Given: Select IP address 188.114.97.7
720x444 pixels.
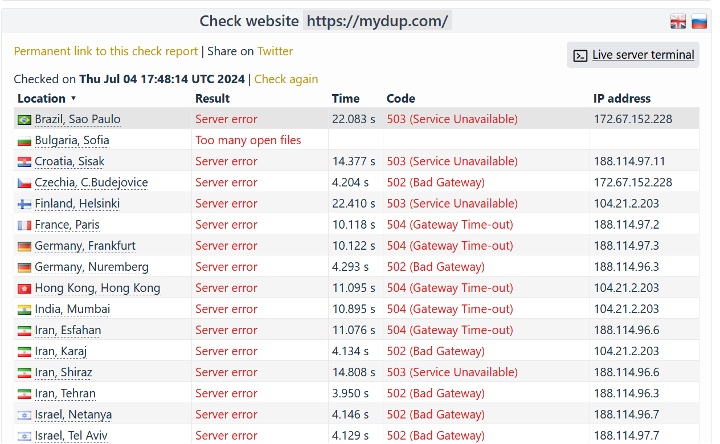Looking at the screenshot, I should 626,436.
